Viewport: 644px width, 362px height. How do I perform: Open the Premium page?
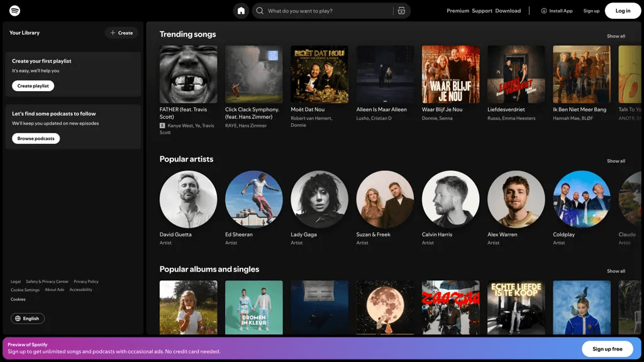pos(458,11)
